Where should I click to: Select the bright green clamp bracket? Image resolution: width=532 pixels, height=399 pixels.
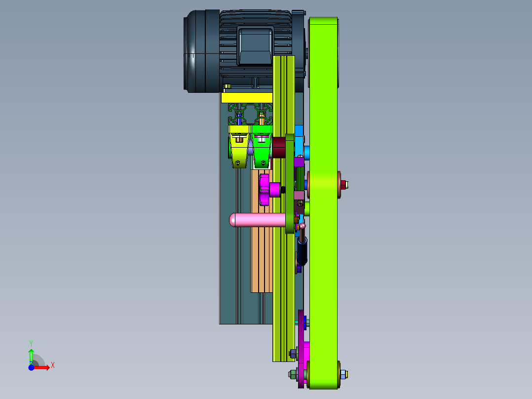click(262, 146)
